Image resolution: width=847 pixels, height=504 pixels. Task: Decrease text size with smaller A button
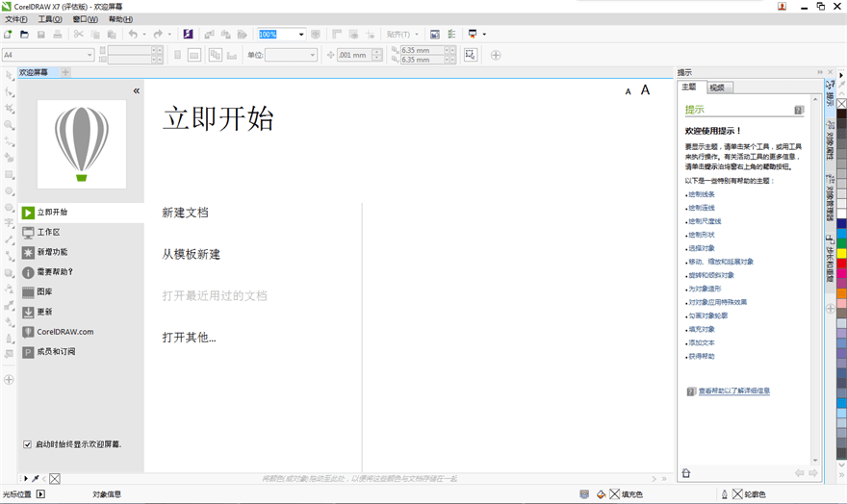click(629, 91)
